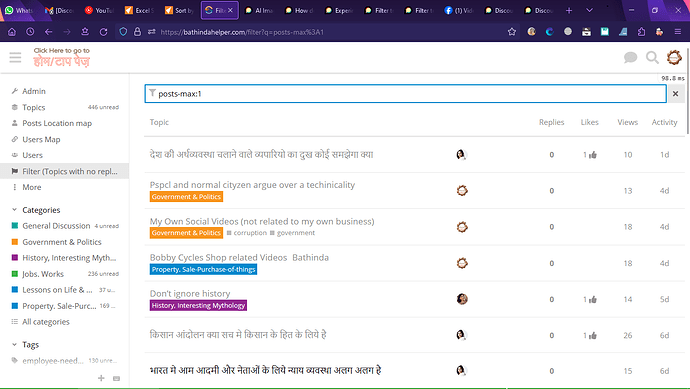Open General Discussion category
Screen dimensions: 690x389
point(56,226)
